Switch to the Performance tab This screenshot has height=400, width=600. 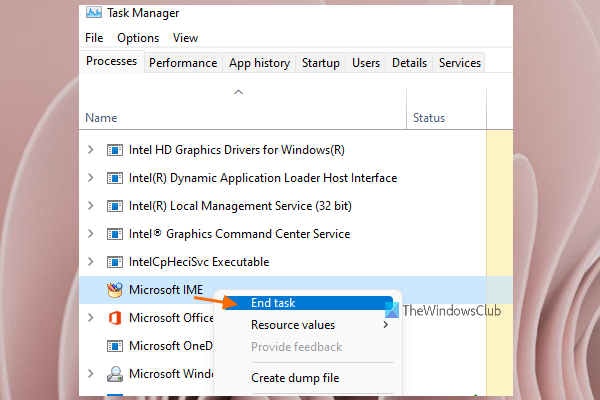tap(183, 62)
